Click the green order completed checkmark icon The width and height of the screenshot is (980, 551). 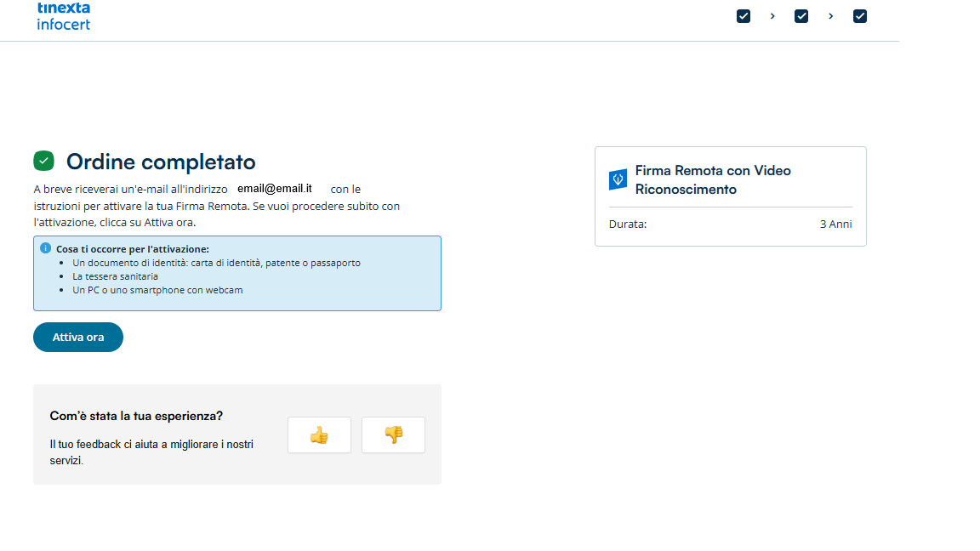tap(43, 162)
